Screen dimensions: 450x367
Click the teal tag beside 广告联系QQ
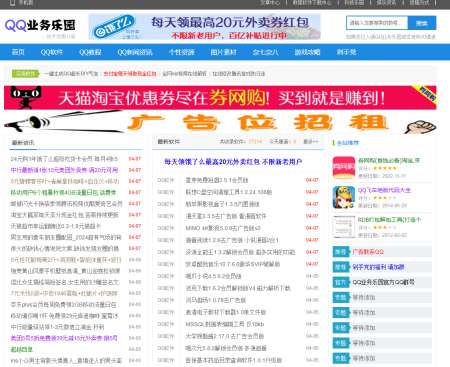pos(341,252)
